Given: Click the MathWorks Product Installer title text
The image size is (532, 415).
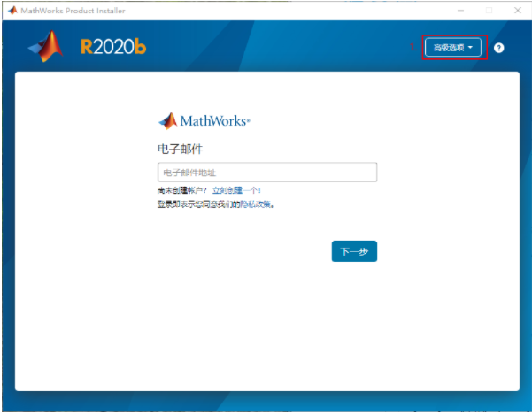Looking at the screenshot, I should pyautogui.click(x=73, y=11).
